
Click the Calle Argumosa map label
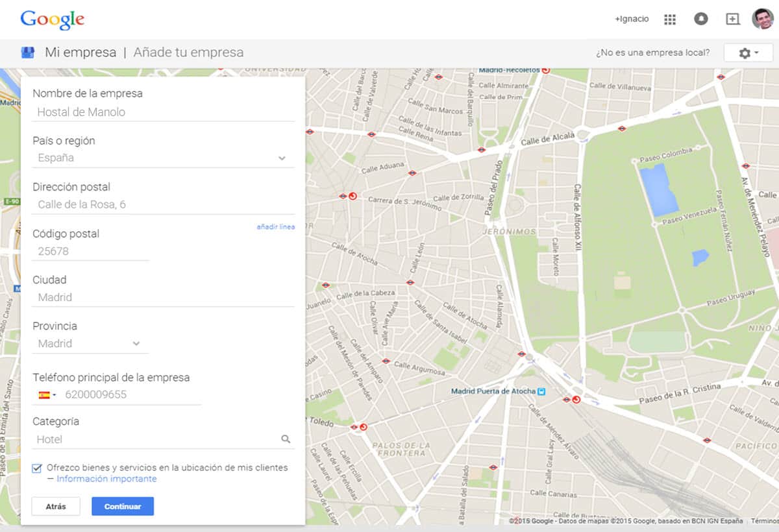click(419, 368)
